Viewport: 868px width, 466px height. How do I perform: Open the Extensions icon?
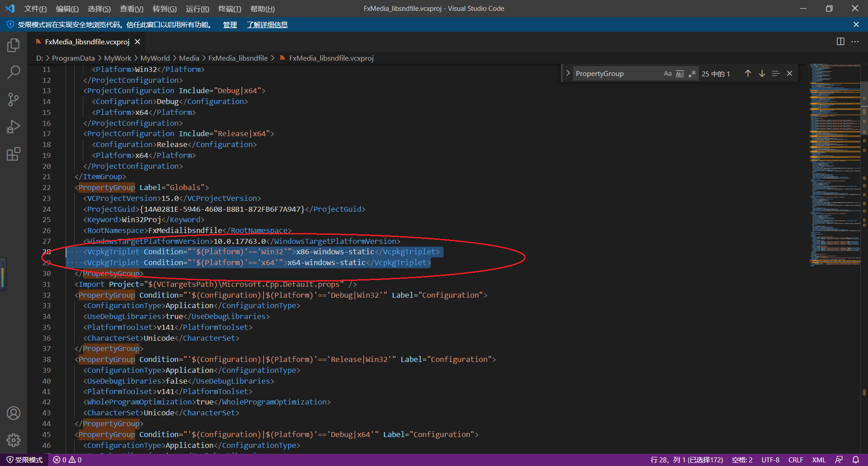(x=14, y=154)
